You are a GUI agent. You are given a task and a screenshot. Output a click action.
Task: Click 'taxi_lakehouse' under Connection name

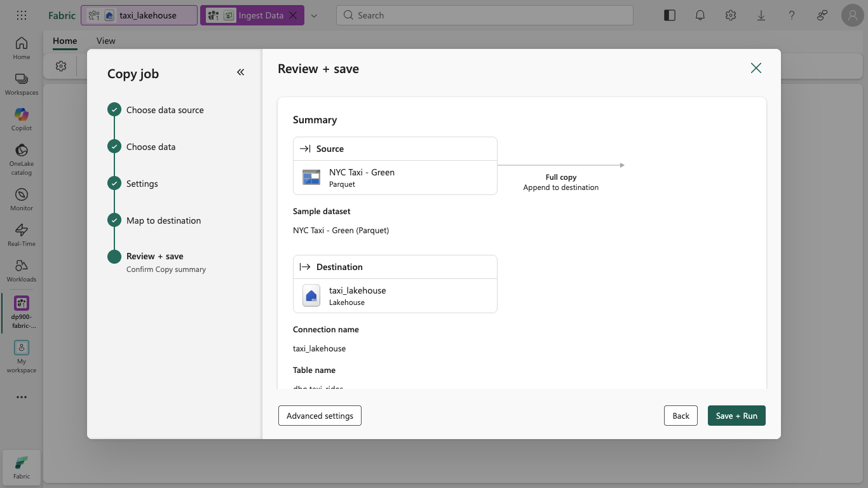coord(320,348)
